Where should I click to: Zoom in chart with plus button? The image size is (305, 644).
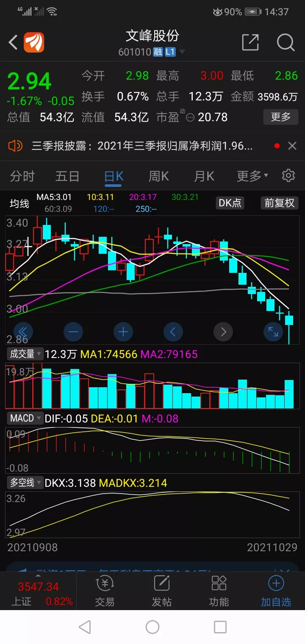tap(123, 332)
